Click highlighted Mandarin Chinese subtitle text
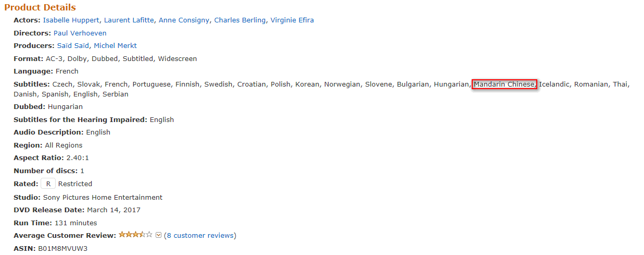The image size is (644, 255). (x=504, y=84)
